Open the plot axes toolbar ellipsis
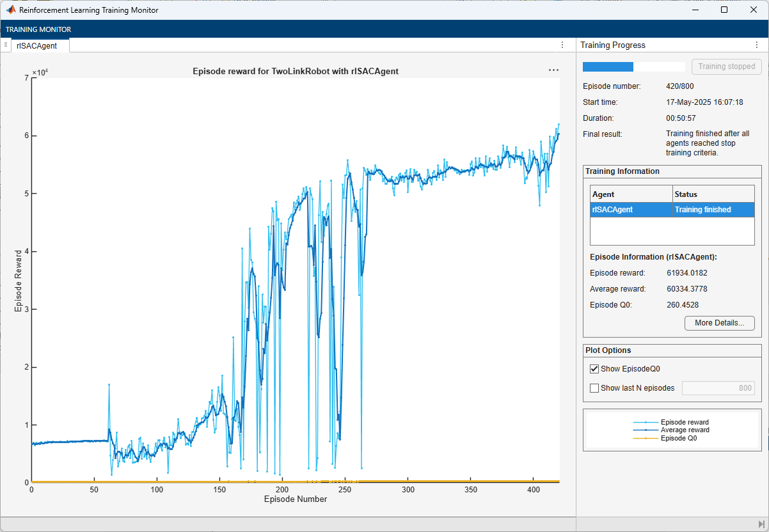The width and height of the screenshot is (769, 532). (x=553, y=70)
